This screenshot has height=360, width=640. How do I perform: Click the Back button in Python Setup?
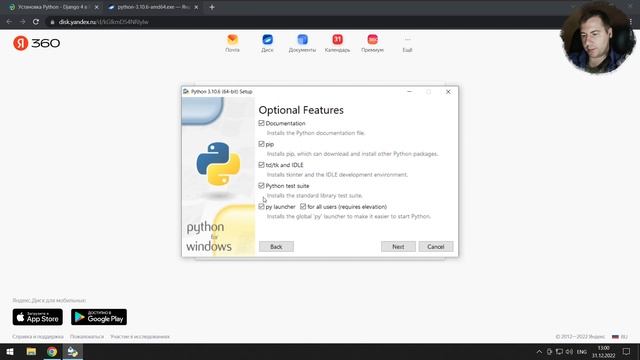click(x=276, y=247)
